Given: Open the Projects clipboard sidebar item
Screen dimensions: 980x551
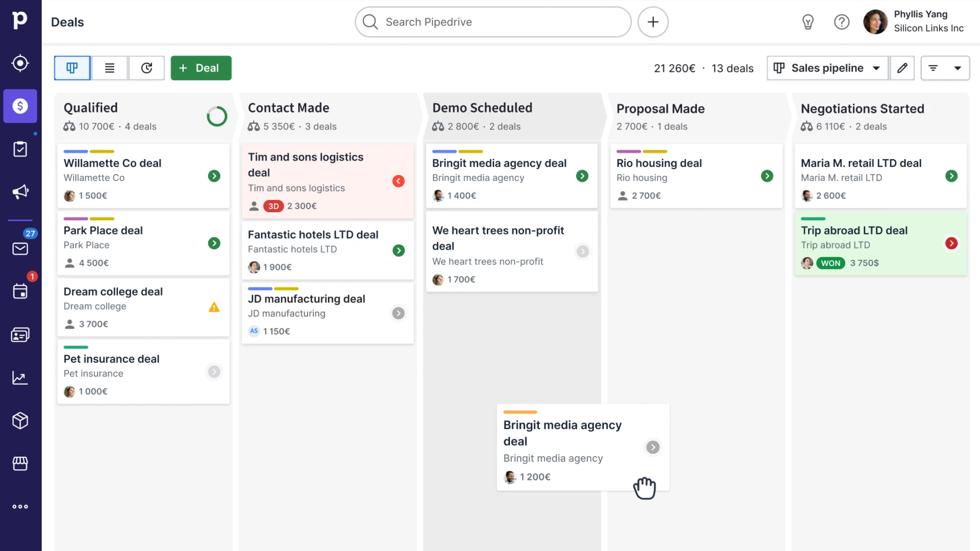Looking at the screenshot, I should [20, 149].
